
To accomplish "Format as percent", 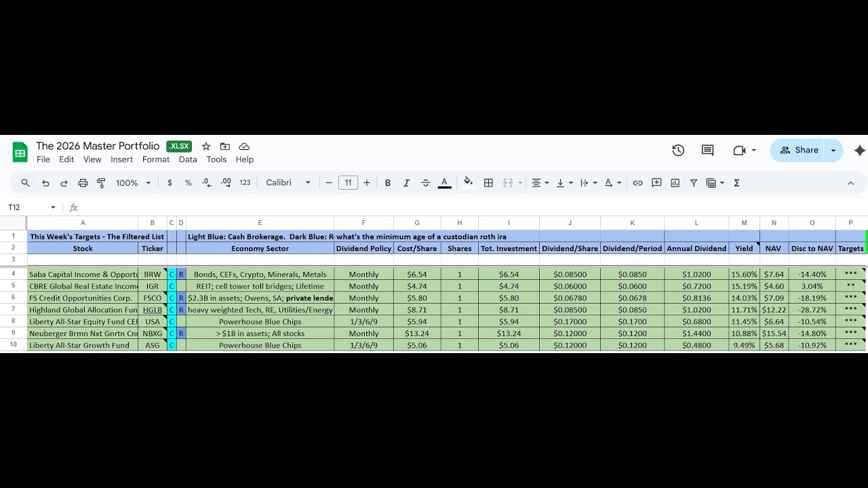I will tap(189, 183).
